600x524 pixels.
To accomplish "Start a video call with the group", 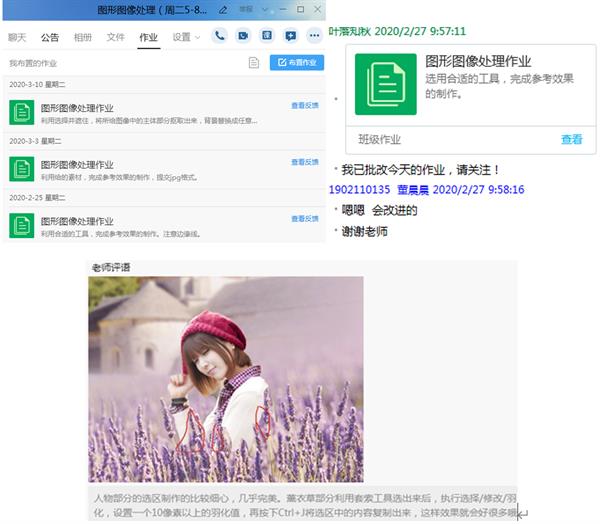I will (243, 36).
